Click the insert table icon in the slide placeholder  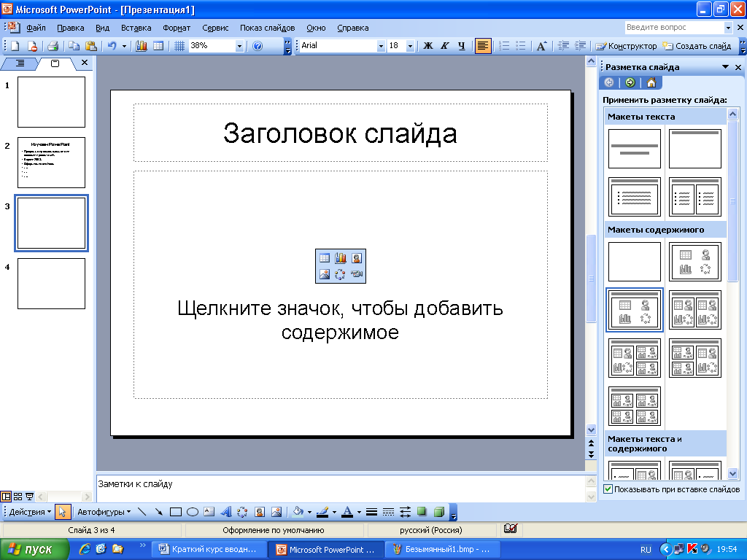click(x=325, y=258)
